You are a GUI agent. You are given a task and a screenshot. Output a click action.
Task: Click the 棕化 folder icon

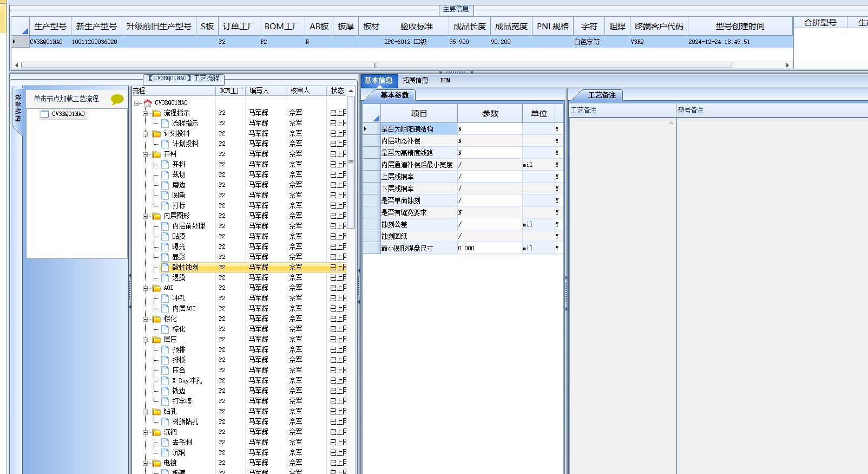pos(157,319)
